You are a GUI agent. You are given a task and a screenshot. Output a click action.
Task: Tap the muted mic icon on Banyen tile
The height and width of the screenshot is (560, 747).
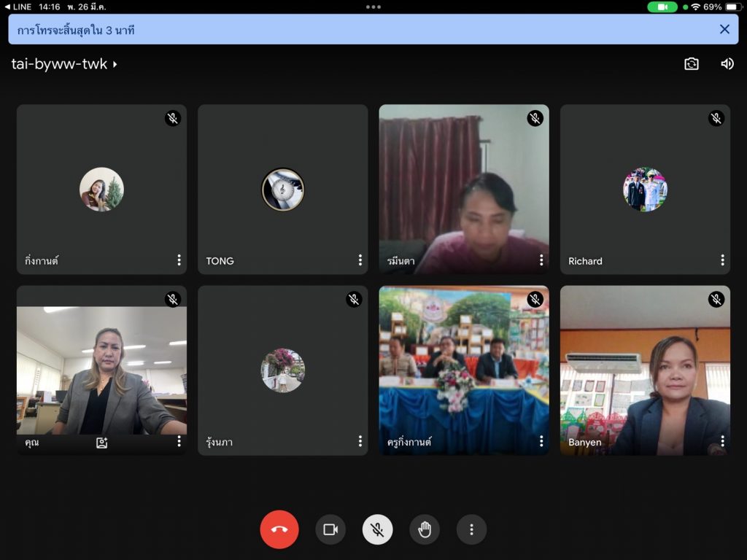point(716,299)
